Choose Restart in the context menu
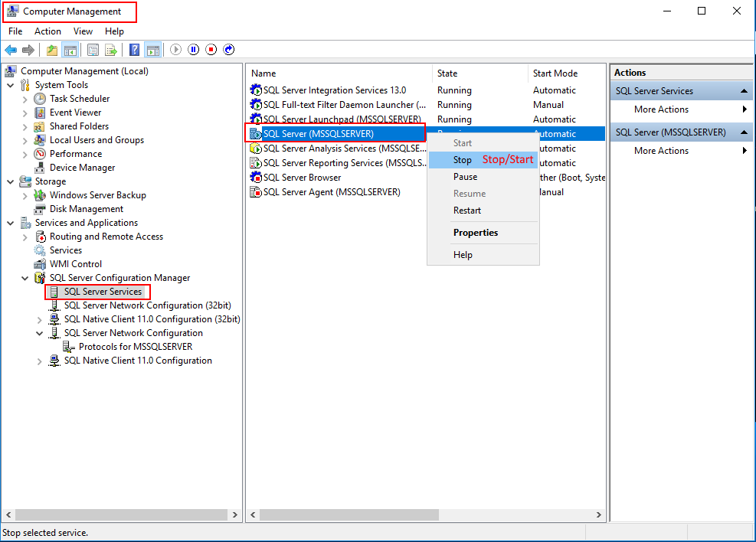Image resolution: width=756 pixels, height=542 pixels. (483, 211)
